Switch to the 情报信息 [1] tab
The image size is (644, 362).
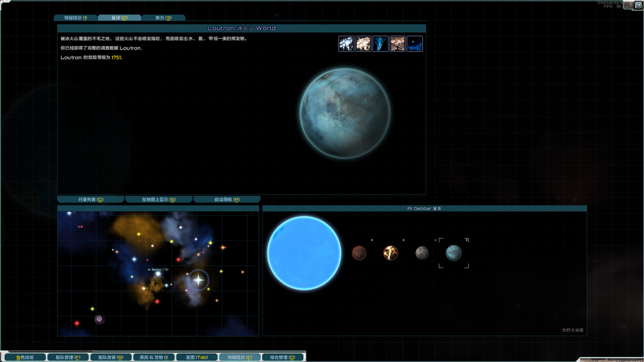[x=76, y=18]
